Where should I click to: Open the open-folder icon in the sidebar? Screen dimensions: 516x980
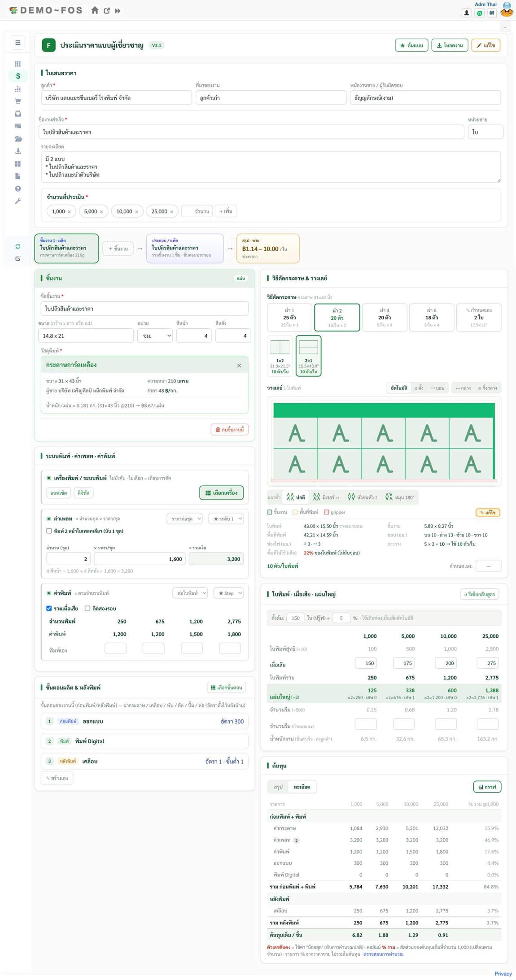18,139
